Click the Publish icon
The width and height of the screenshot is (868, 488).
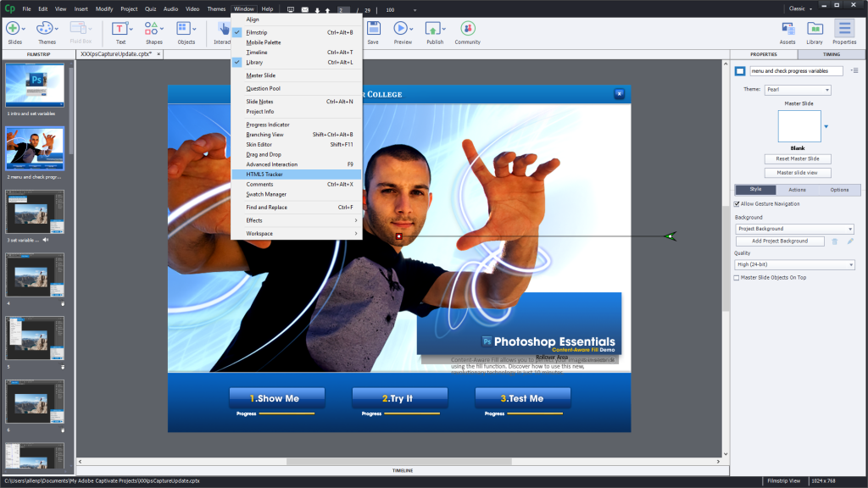click(435, 29)
